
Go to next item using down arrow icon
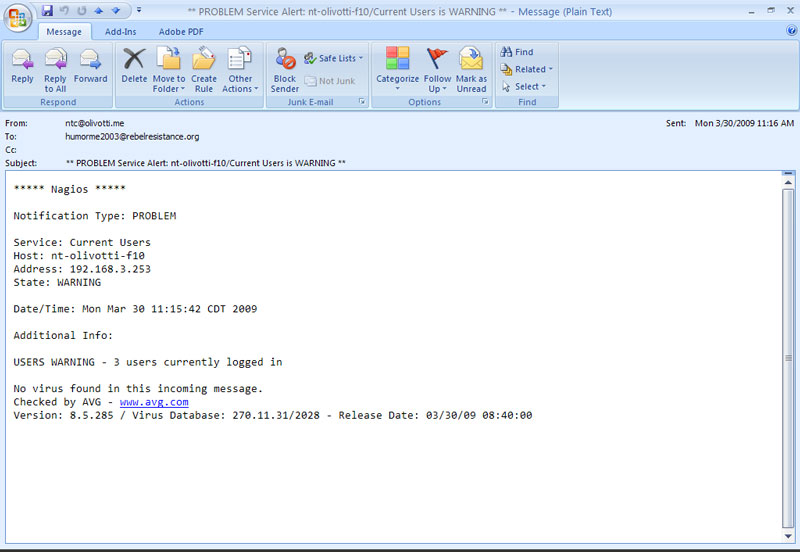(116, 10)
